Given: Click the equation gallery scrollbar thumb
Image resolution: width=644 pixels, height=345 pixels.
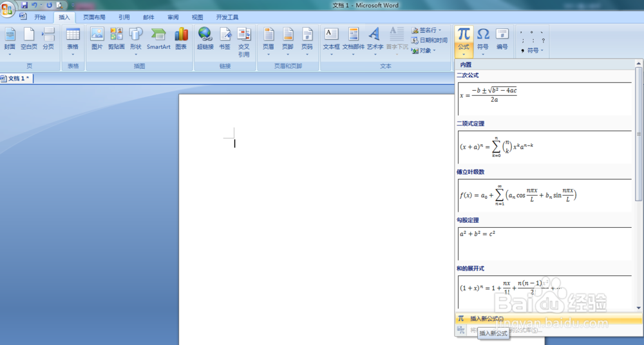Looking at the screenshot, I should (x=638, y=134).
